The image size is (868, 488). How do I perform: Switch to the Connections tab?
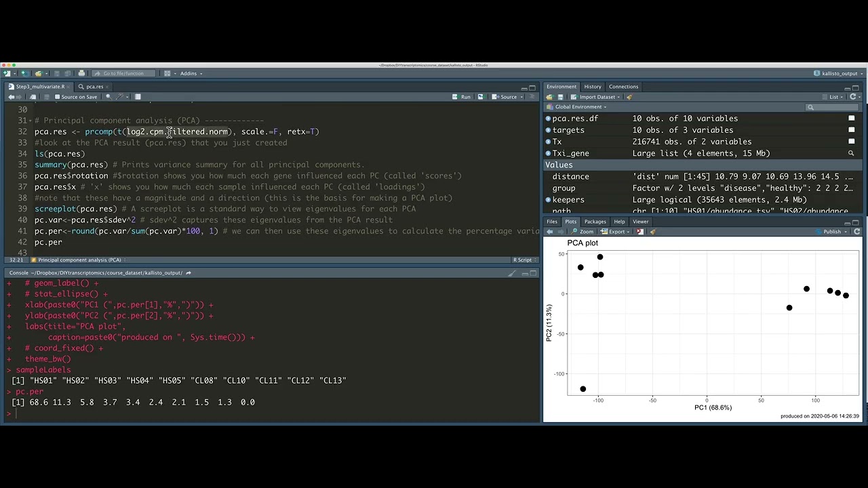[x=623, y=87]
